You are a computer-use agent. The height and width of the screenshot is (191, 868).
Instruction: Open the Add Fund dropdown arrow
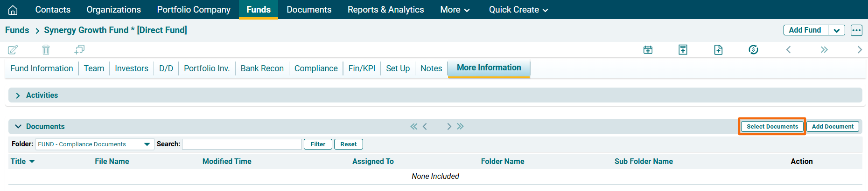coord(836,30)
